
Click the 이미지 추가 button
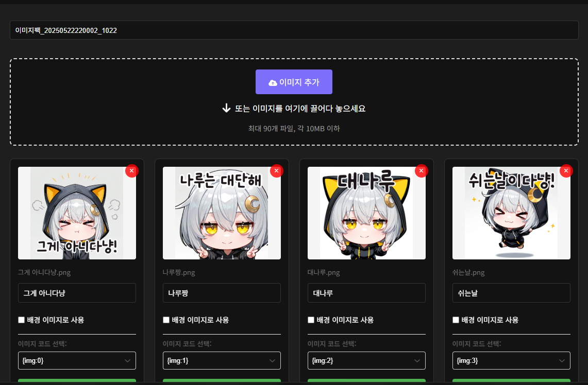coord(294,82)
